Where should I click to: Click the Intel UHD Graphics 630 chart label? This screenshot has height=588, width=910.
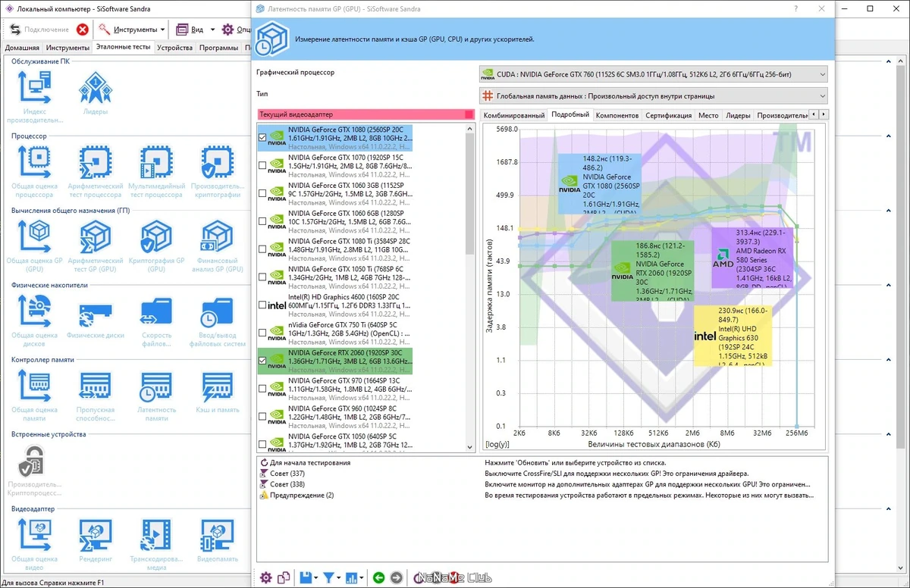tap(733, 336)
